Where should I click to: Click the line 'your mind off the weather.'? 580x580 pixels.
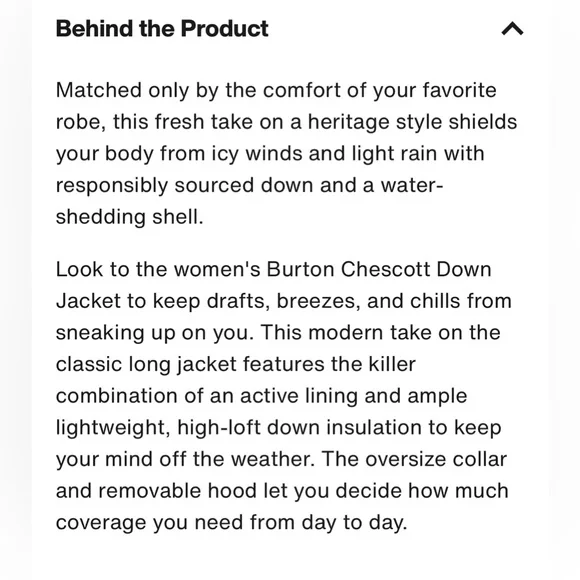185,459
